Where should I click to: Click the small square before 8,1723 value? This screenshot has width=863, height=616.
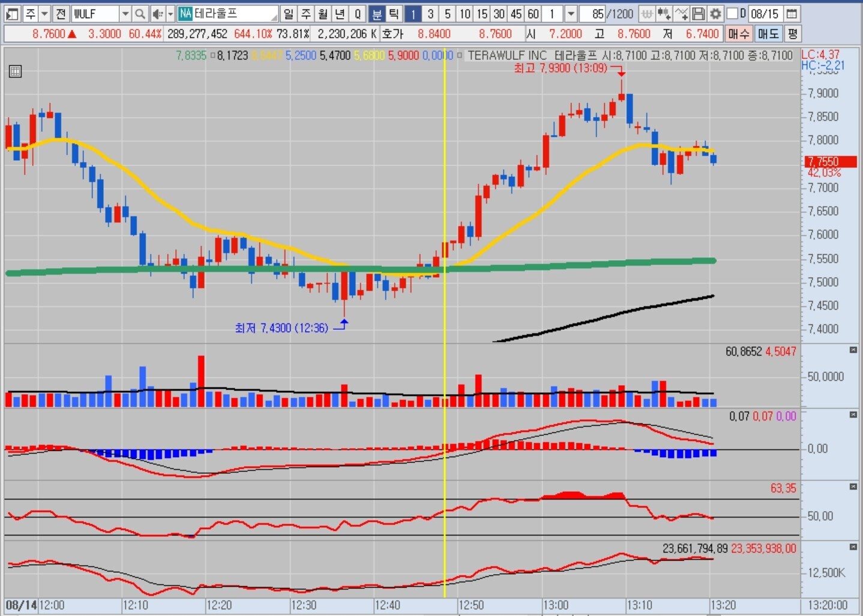click(212, 56)
